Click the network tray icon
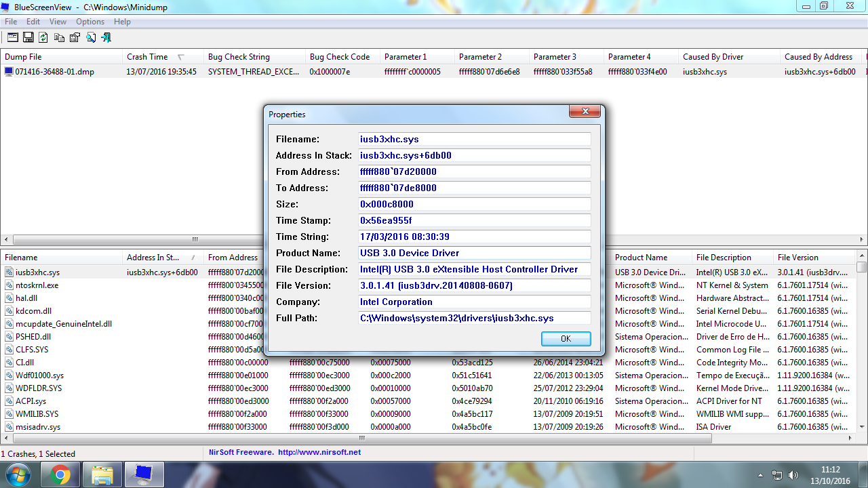 (777, 475)
